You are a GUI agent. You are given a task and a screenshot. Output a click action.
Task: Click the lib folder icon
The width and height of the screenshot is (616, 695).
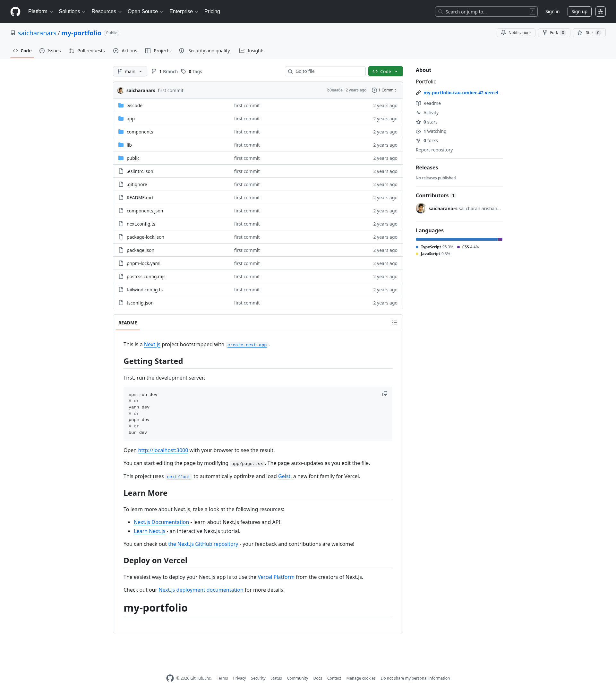point(121,145)
